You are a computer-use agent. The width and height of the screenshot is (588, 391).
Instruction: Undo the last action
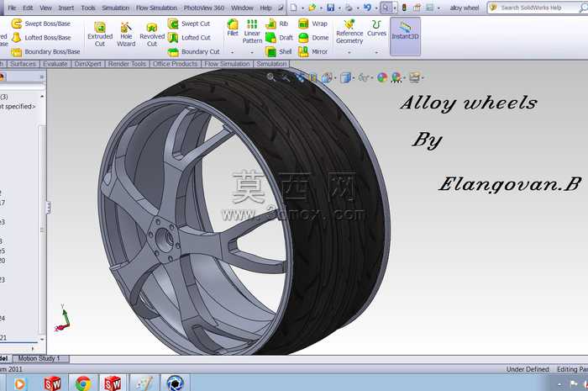pyautogui.click(x=367, y=8)
